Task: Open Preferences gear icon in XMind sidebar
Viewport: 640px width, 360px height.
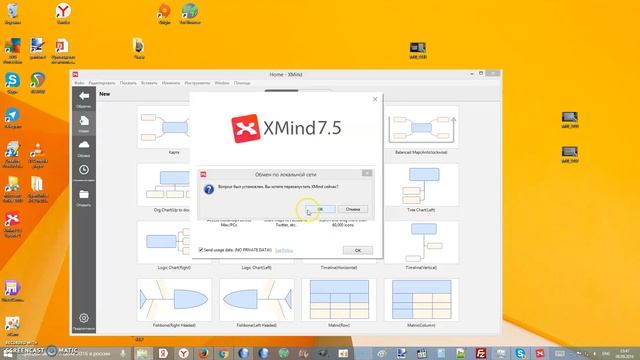Action: [84, 318]
